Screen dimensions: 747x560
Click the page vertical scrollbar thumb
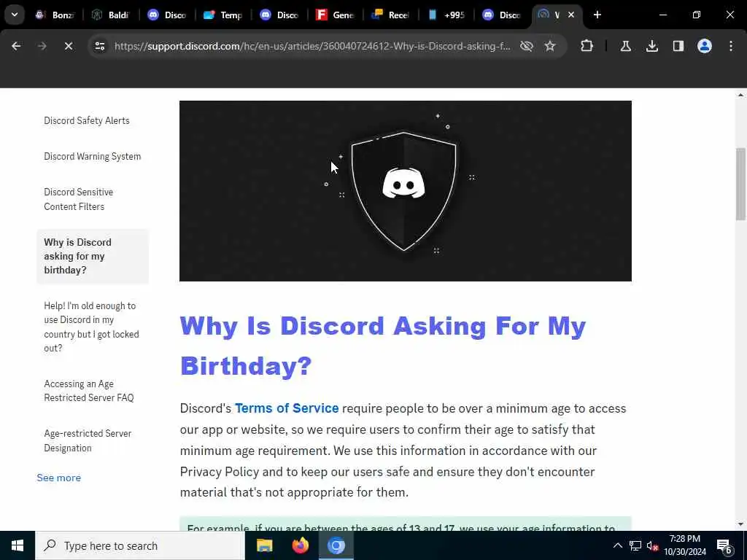point(740,183)
